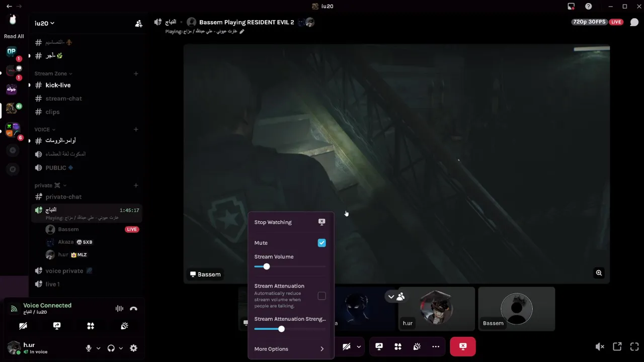
Task: Select h.ur participant tile
Action: pyautogui.click(x=436, y=309)
